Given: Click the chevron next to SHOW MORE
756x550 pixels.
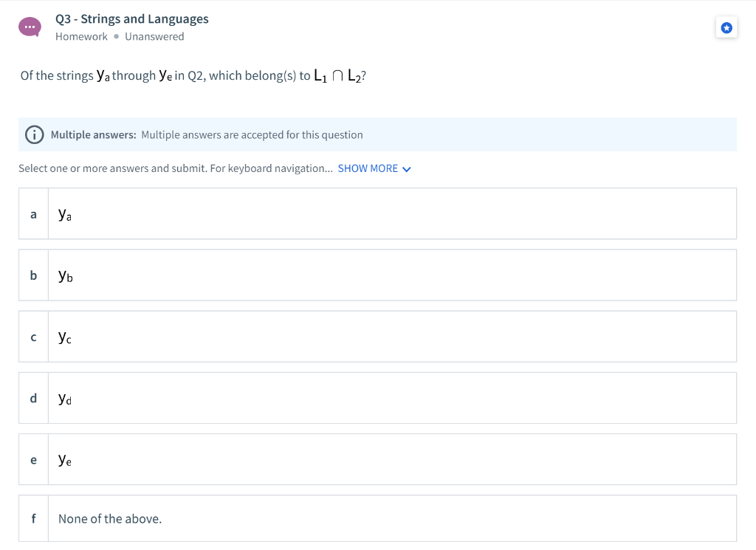Looking at the screenshot, I should (407, 169).
